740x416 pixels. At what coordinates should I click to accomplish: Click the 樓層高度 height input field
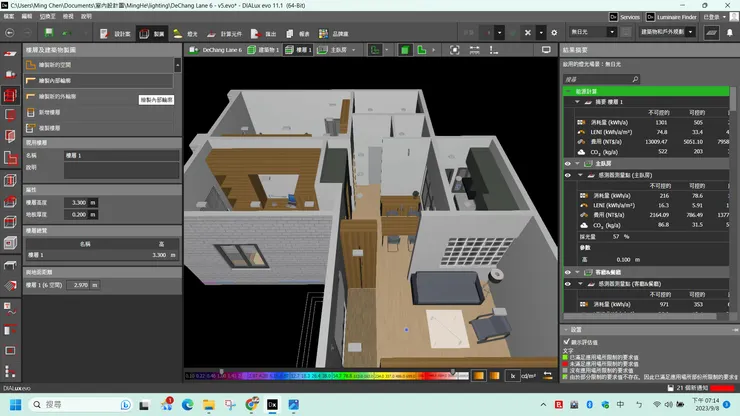pyautogui.click(x=76, y=202)
